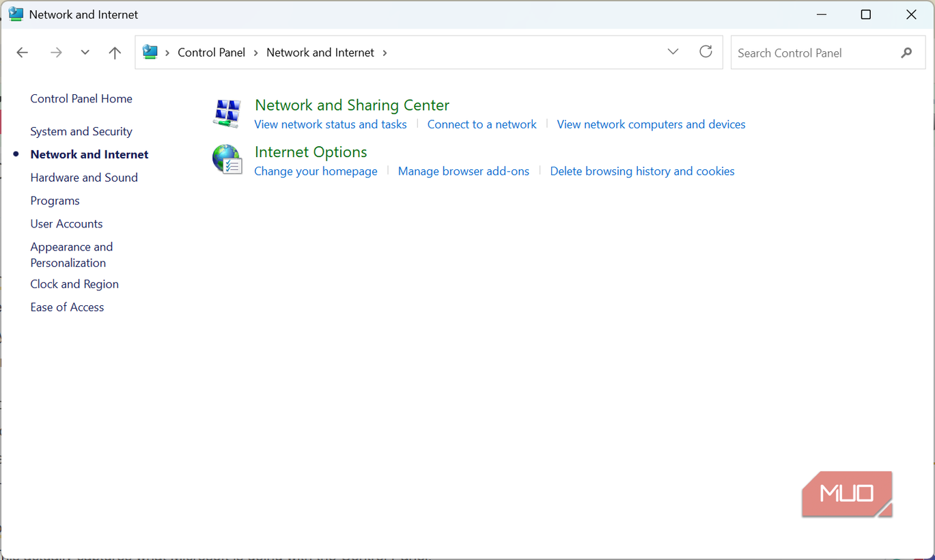Viewport: 935px width, 560px height.
Task: Open Network and Sharing Center heading
Action: 352,105
